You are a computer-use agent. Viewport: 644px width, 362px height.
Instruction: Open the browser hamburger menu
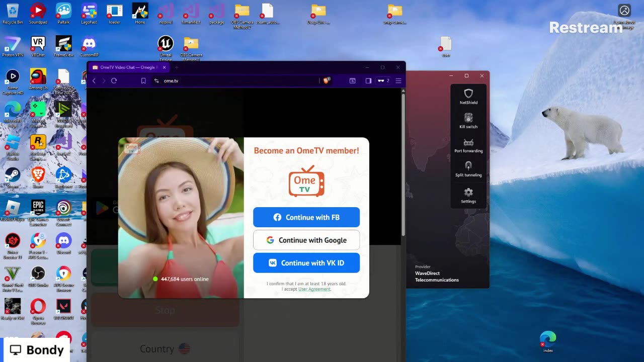click(x=398, y=80)
